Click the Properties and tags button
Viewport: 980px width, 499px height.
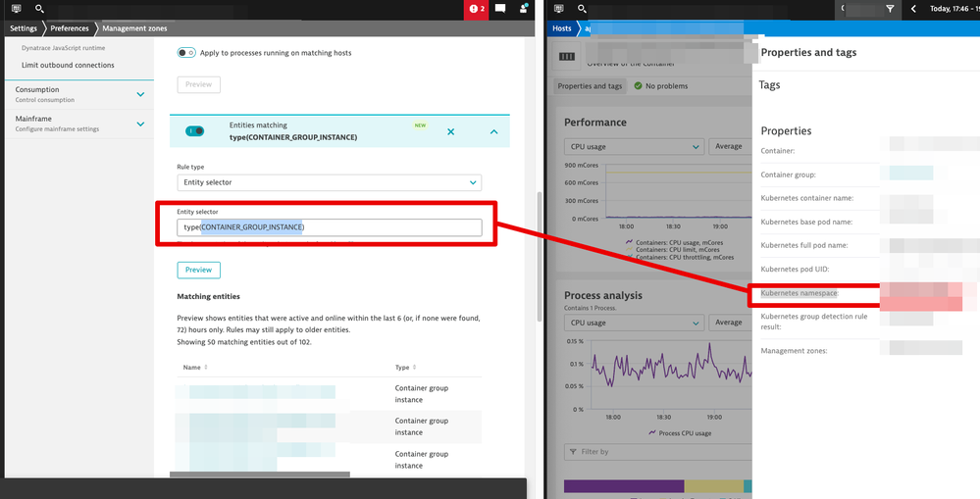point(590,86)
